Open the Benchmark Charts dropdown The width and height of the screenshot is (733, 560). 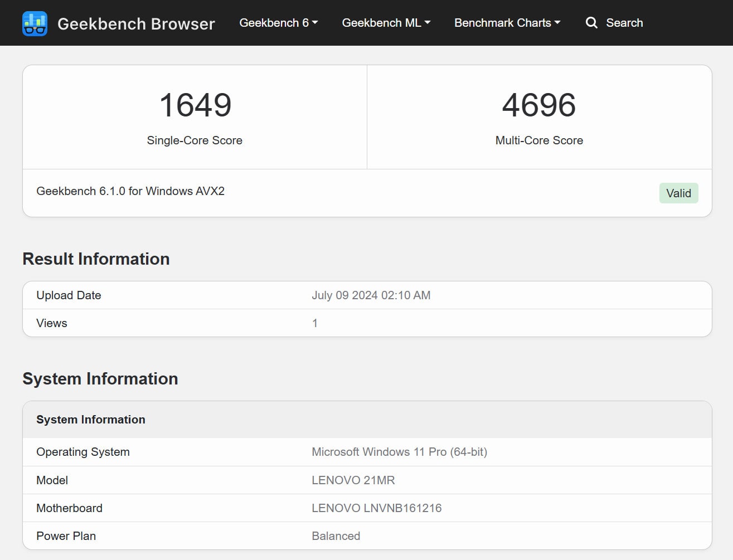[507, 23]
